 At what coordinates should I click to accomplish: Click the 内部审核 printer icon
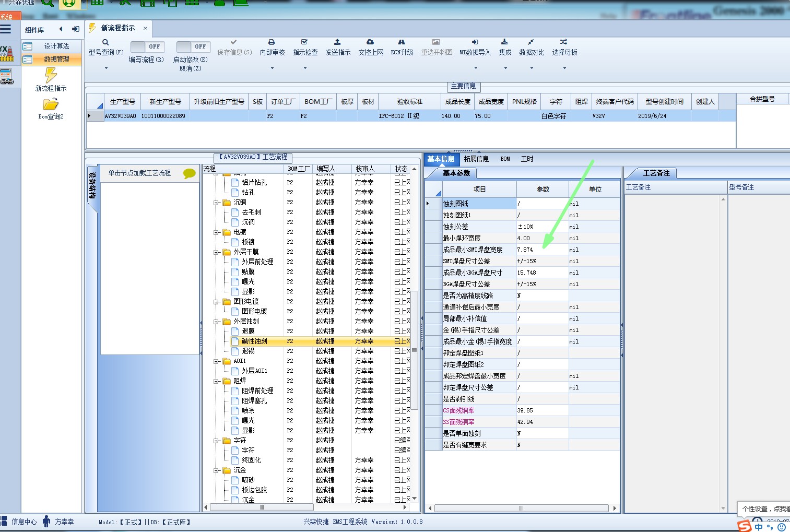pos(272,42)
